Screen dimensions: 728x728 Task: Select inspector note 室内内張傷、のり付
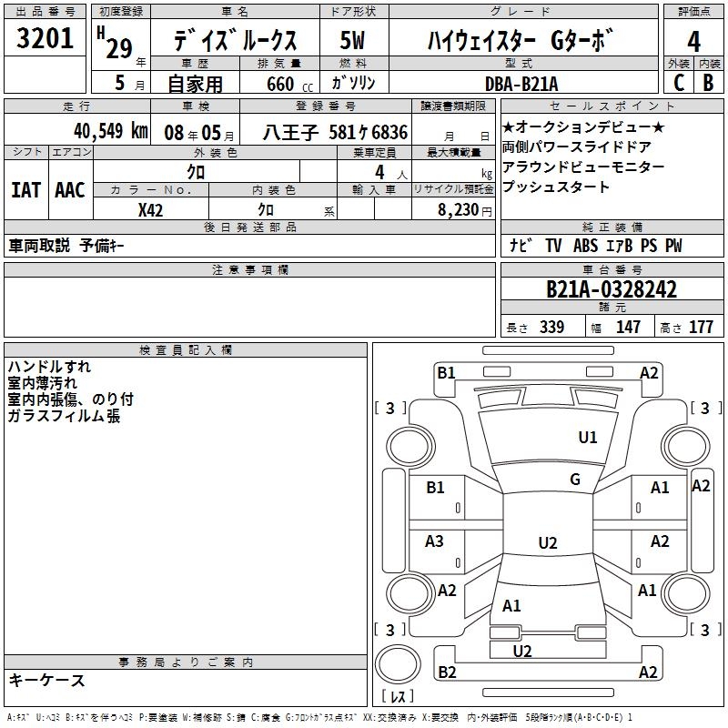click(71, 399)
